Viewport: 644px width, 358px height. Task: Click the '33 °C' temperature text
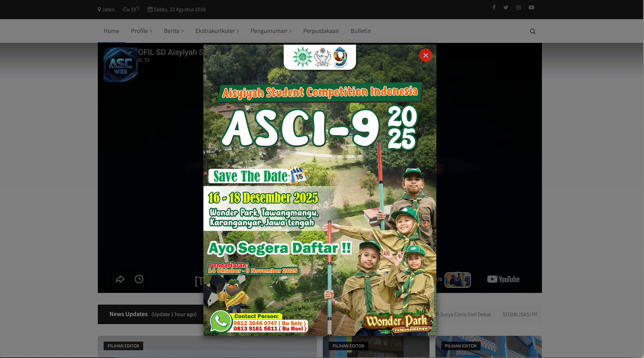tap(135, 9)
